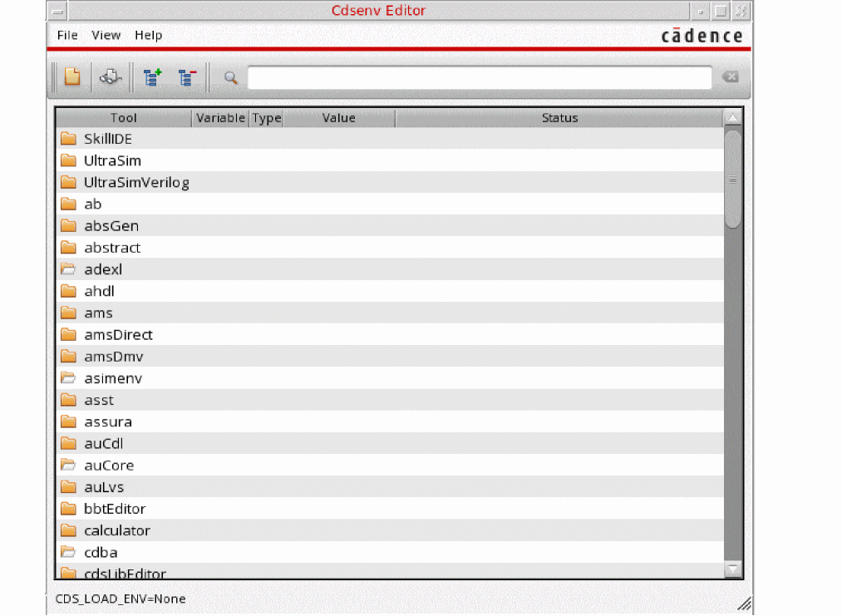
Task: Open the window menu button in title bar
Action: 58,11
